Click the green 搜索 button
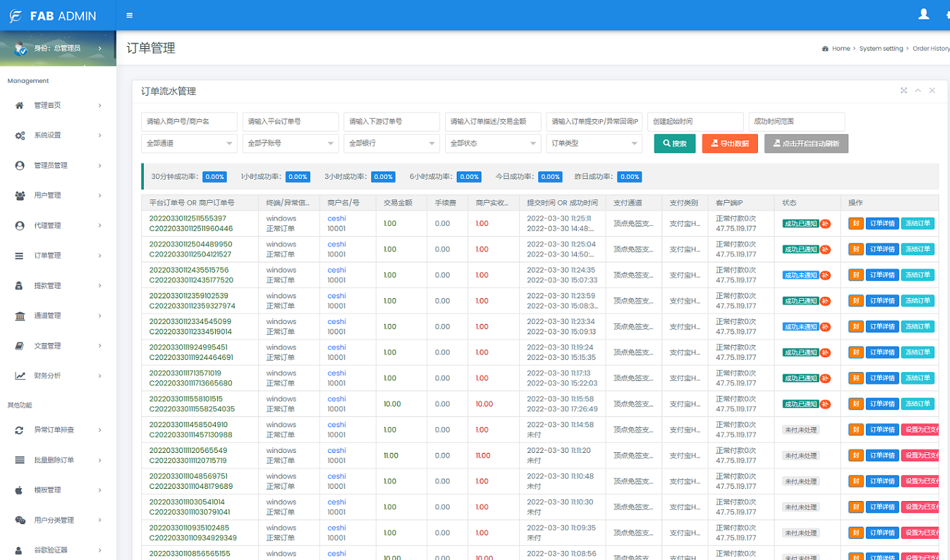The image size is (950, 560). [674, 144]
